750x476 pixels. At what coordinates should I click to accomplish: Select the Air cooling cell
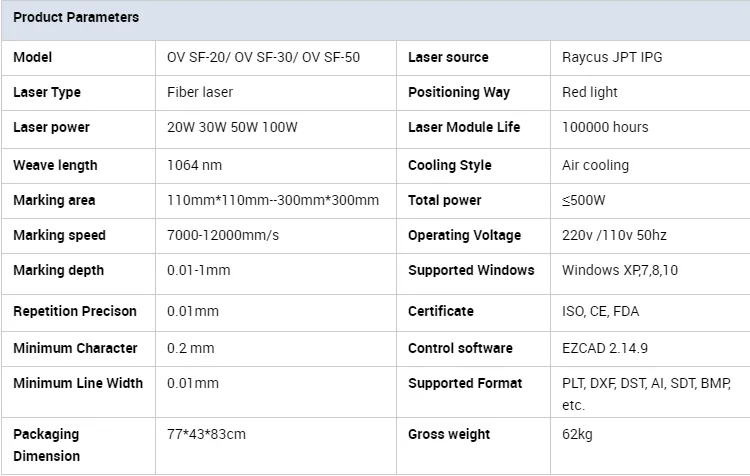(x=595, y=165)
